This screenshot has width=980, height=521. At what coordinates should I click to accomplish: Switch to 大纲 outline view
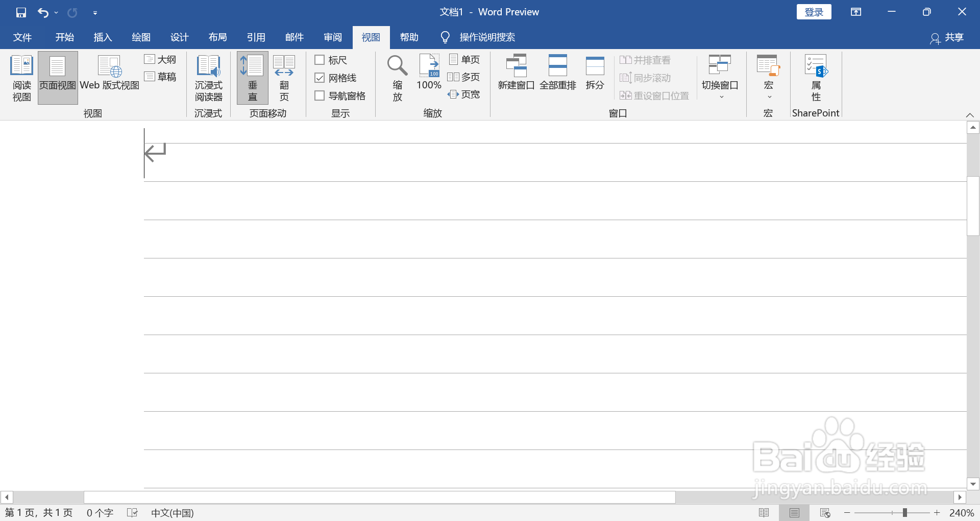(160, 60)
